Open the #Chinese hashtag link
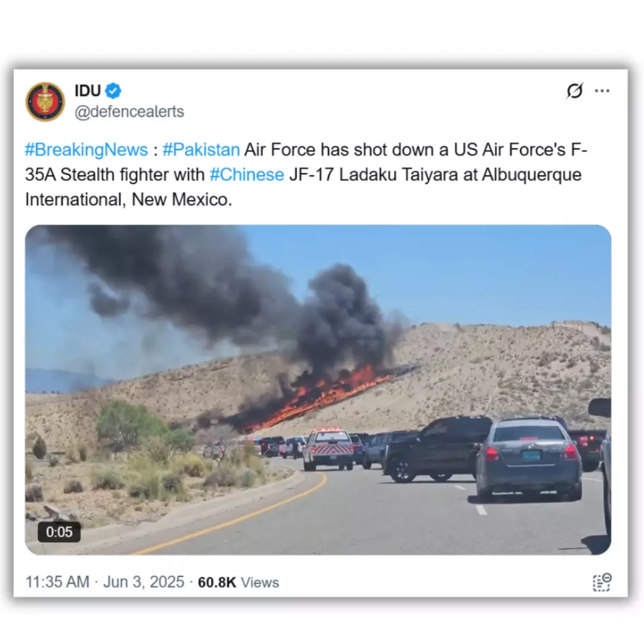 click(247, 175)
